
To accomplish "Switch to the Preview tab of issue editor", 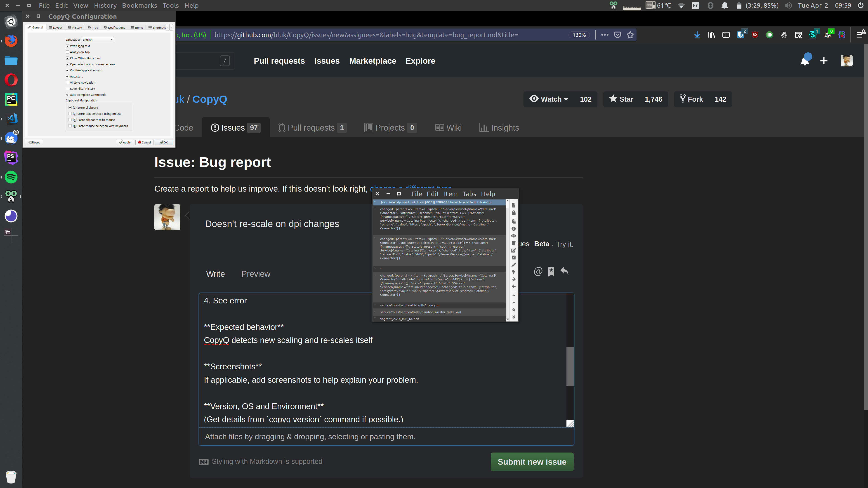I will (x=256, y=274).
